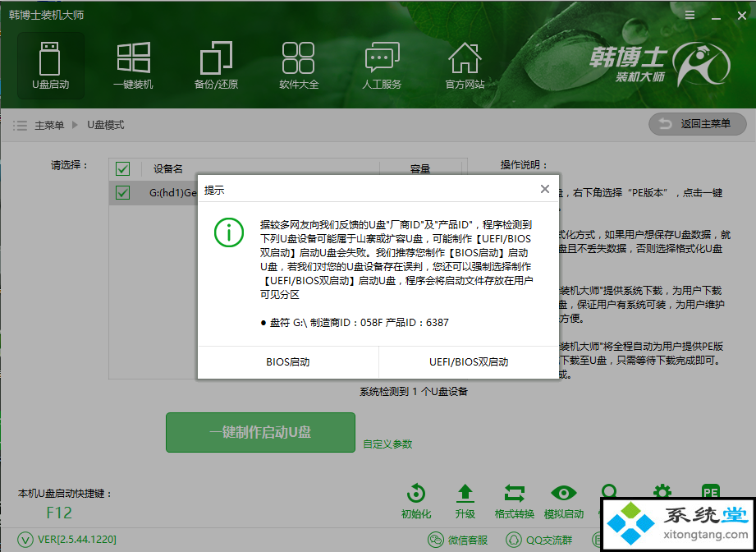The width and height of the screenshot is (756, 552).
Task: Switch to the 一键装机 section
Action: click(x=133, y=66)
